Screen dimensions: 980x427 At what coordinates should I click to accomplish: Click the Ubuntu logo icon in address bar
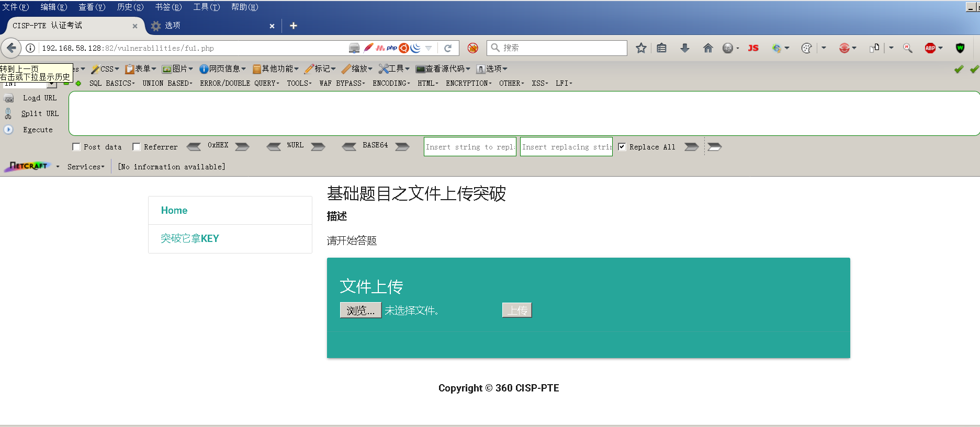403,48
